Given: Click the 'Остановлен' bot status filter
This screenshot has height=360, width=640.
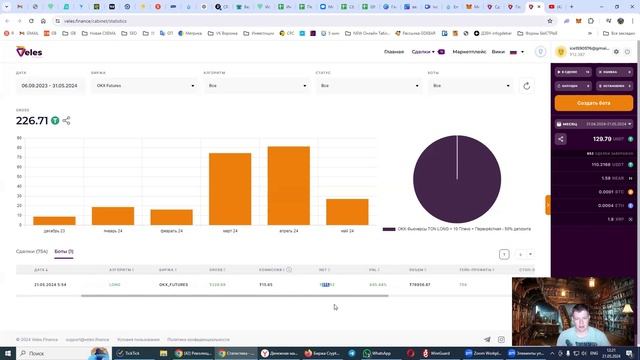Looking at the screenshot, I should [614, 86].
